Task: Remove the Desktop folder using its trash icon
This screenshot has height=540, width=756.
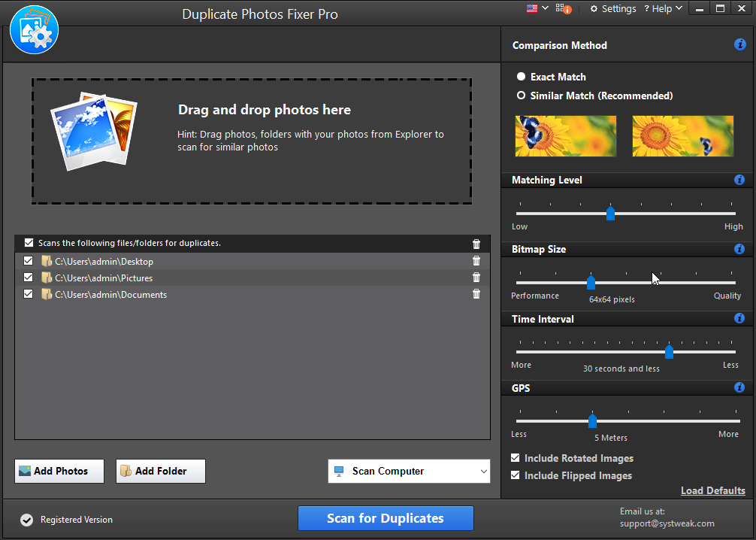Action: point(476,260)
